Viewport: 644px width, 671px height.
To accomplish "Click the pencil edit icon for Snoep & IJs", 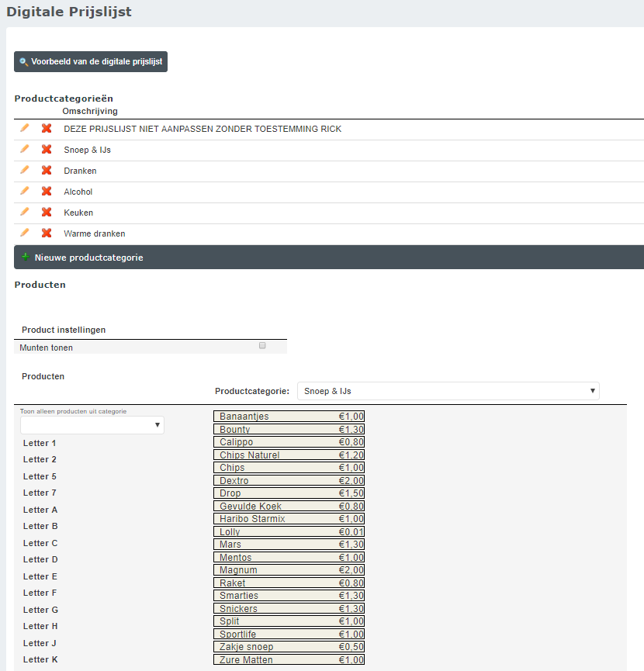I will 25,149.
